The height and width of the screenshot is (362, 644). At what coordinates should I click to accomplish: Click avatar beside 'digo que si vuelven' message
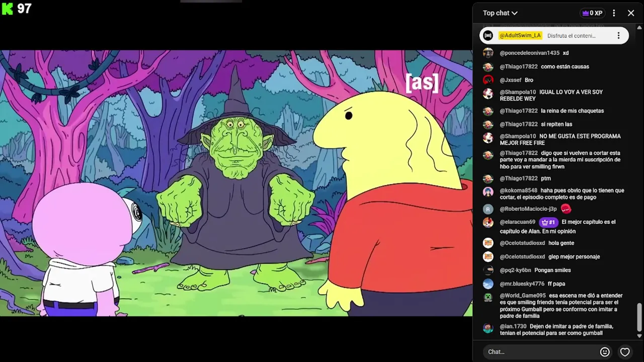(x=488, y=155)
